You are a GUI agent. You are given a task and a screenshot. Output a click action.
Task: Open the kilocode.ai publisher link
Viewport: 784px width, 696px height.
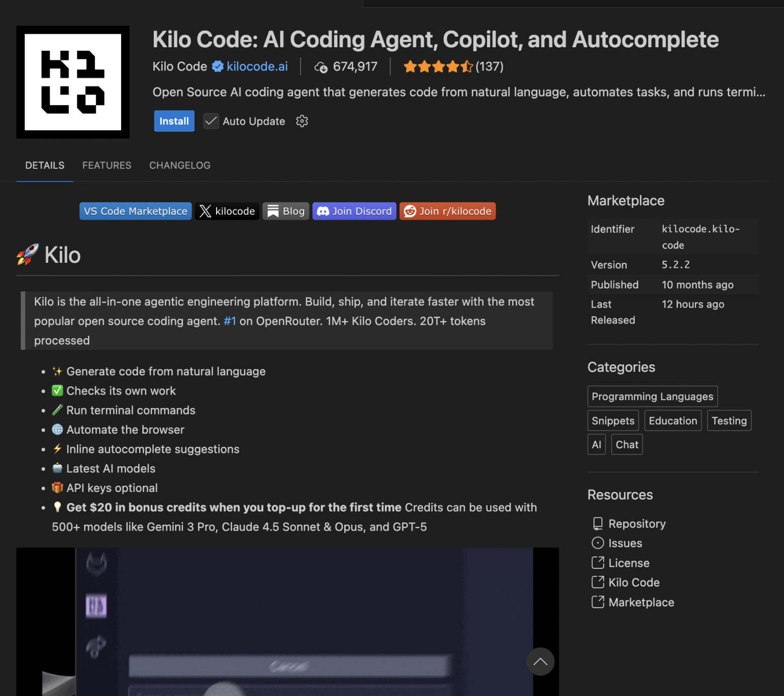coord(257,66)
